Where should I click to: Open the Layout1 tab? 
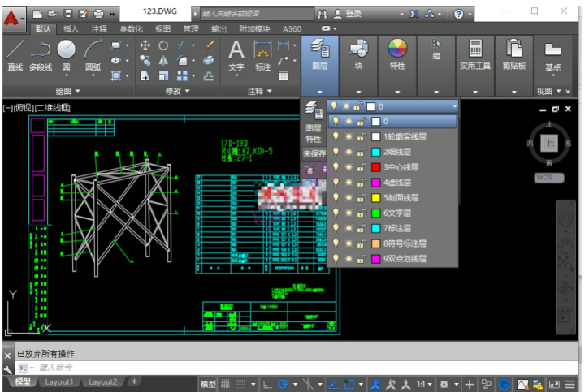pyautogui.click(x=59, y=381)
